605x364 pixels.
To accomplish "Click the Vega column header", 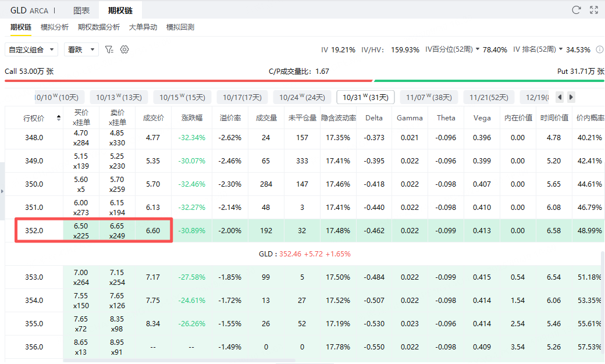I will click(482, 118).
